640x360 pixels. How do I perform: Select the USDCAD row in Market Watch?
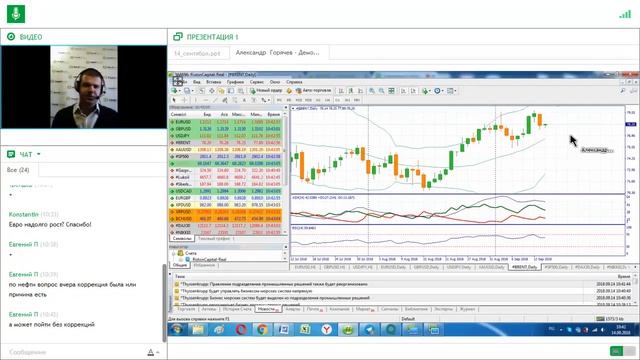click(x=226, y=191)
